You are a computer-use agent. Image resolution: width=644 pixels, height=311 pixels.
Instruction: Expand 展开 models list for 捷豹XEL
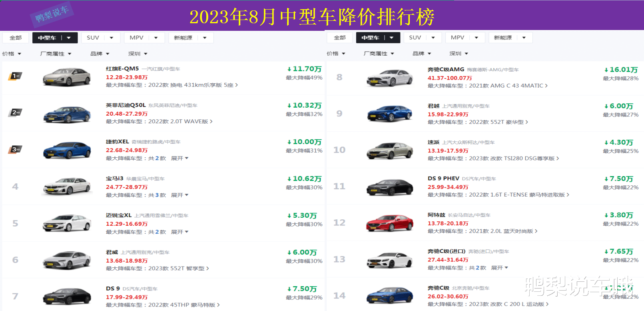tap(179, 159)
